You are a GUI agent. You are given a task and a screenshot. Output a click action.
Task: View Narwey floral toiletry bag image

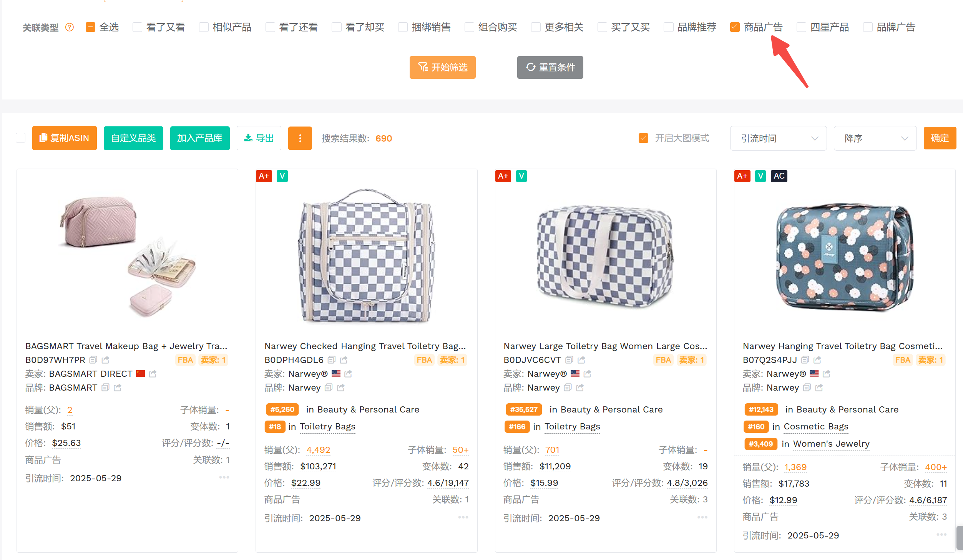coord(844,257)
